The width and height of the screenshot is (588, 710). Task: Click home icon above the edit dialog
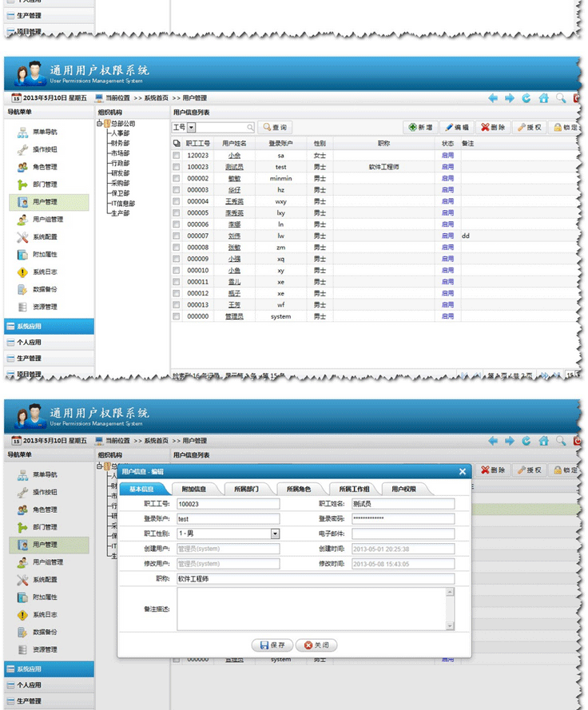click(x=543, y=441)
